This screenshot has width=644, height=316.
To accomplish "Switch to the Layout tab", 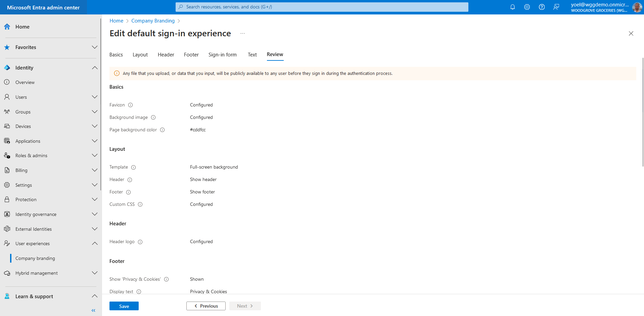I will point(140,55).
